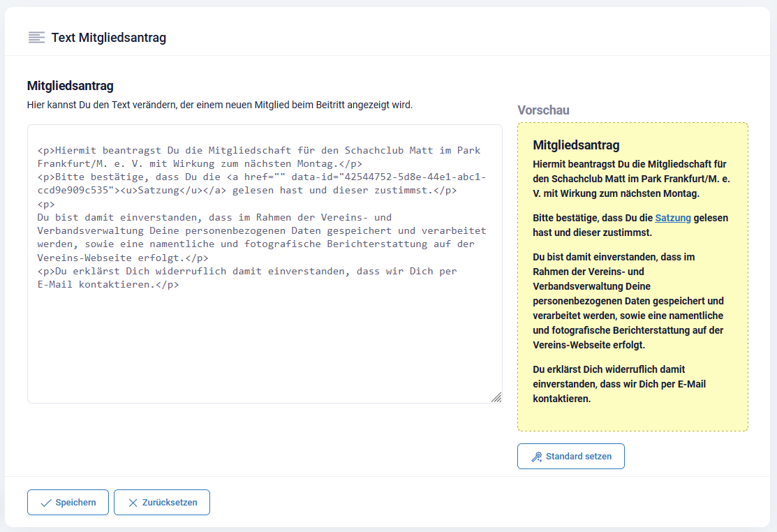Save changes using the Speichern label
The width and height of the screenshot is (777, 532).
point(75,503)
